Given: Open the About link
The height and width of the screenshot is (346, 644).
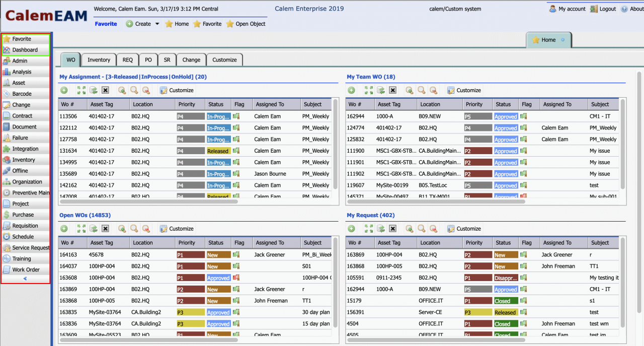Looking at the screenshot, I should 632,9.
